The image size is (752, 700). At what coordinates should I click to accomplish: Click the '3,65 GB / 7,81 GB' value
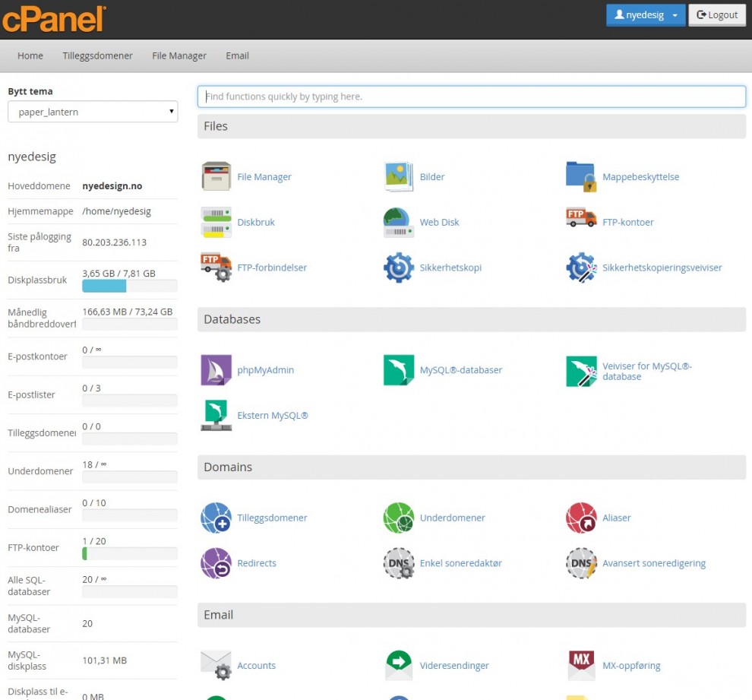click(118, 274)
